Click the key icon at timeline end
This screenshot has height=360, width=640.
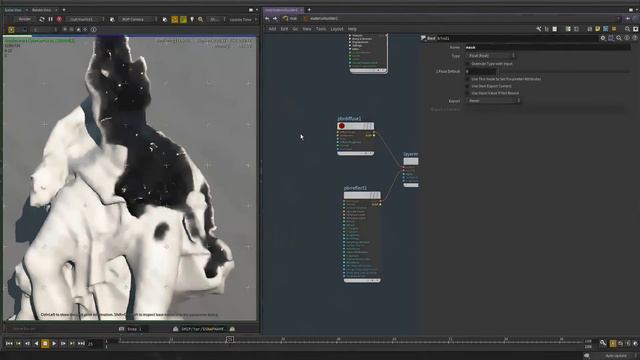pyautogui.click(x=603, y=343)
